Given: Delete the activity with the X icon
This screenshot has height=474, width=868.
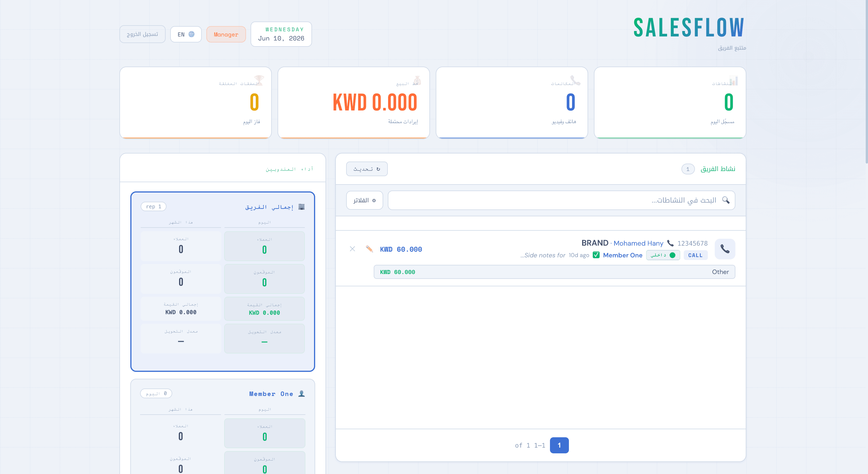Looking at the screenshot, I should [x=352, y=249].
